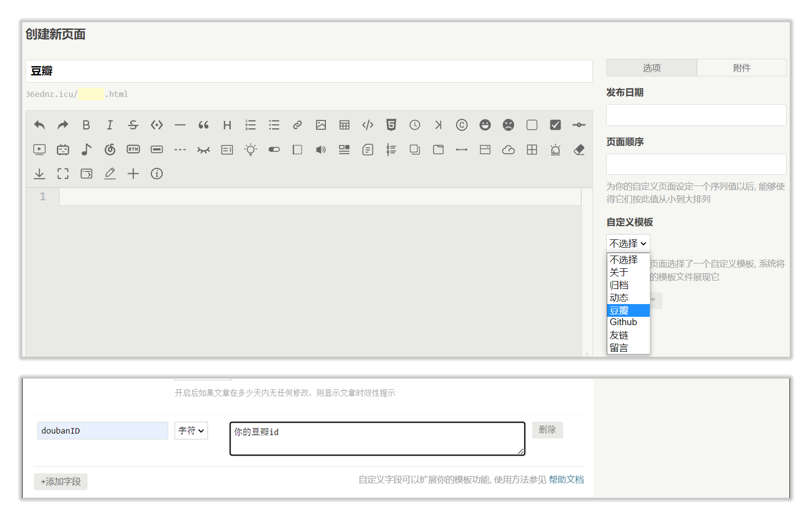Insert an image via picture icon
Screen dimensions: 812x520
pos(321,125)
